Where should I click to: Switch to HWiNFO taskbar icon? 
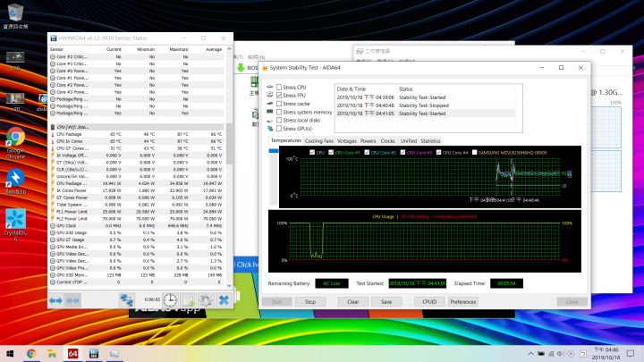point(94,353)
